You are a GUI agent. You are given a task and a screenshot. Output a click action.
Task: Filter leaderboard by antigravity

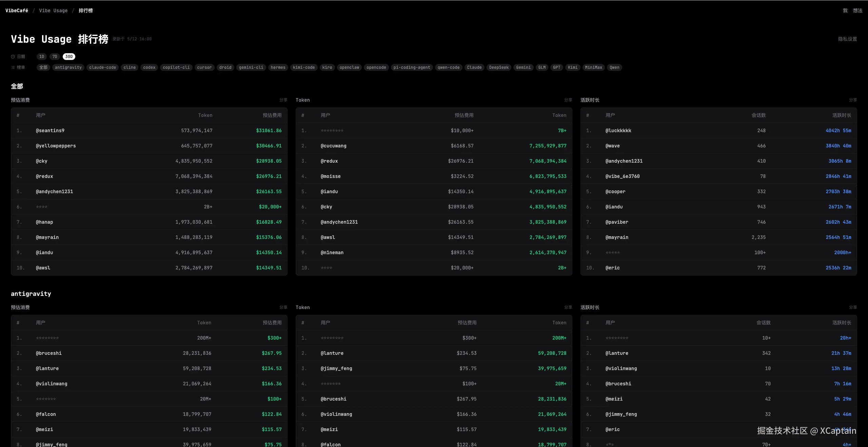click(68, 67)
